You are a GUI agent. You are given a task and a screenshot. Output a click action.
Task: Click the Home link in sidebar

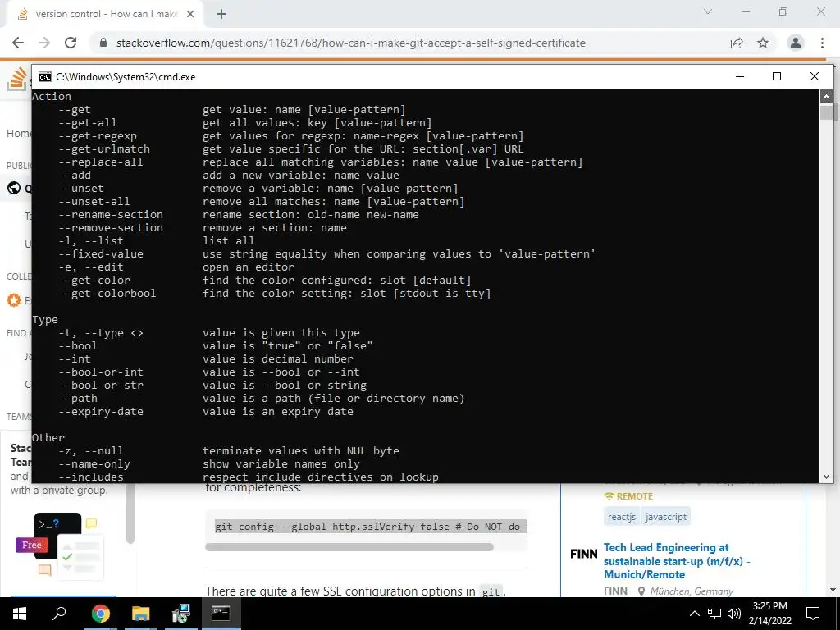(x=19, y=134)
